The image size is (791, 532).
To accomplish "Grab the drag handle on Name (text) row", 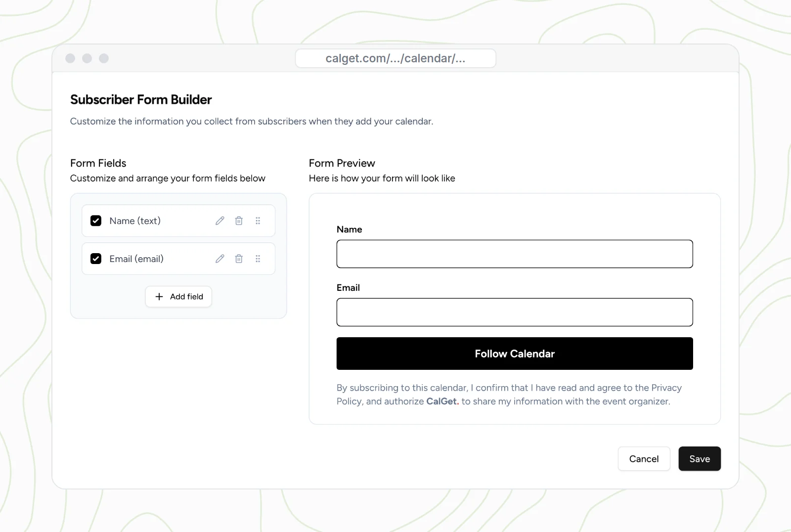I will (258, 221).
